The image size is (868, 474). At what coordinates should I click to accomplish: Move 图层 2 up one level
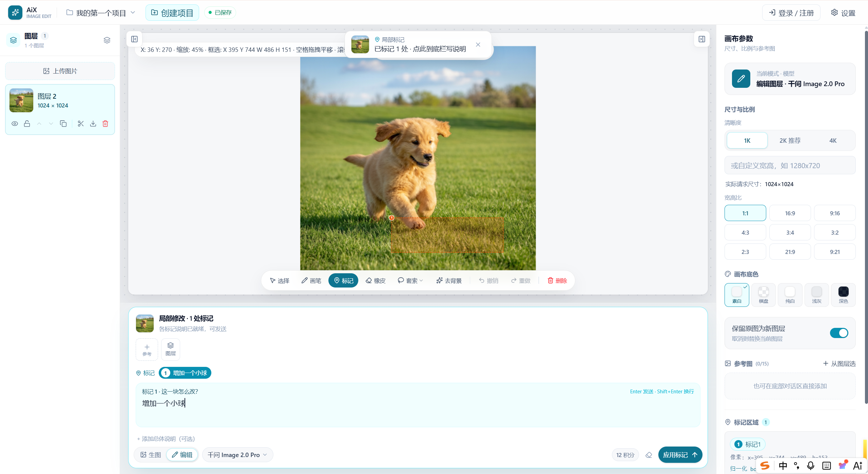click(39, 124)
